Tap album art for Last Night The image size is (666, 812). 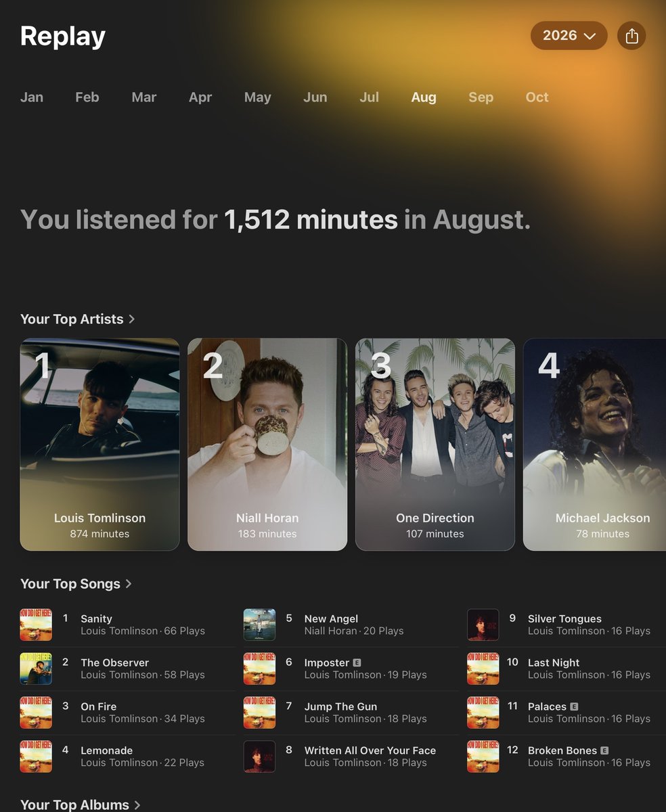[483, 669]
